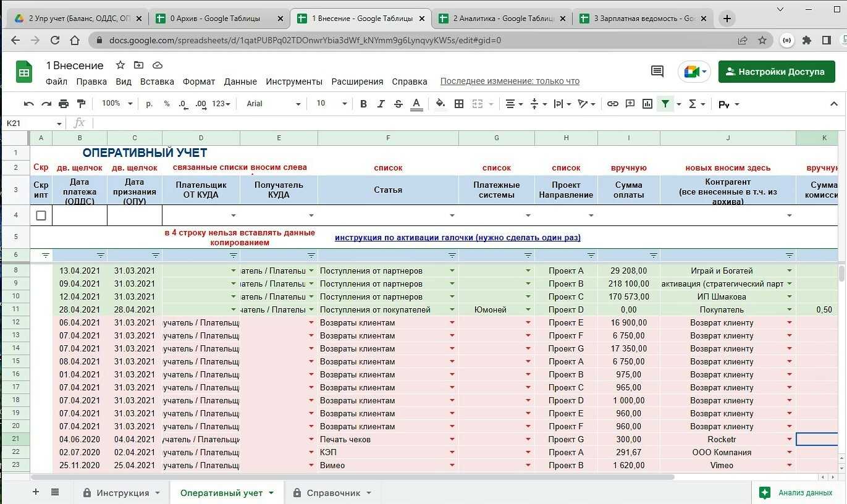Image resolution: width=847 pixels, height=504 pixels.
Task: Open the number format 123 dropdown
Action: point(221,104)
